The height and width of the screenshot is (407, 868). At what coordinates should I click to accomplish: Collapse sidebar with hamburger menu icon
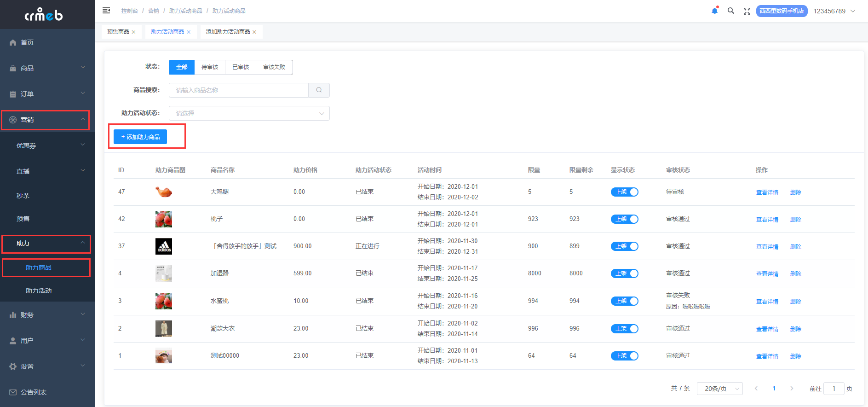click(106, 10)
